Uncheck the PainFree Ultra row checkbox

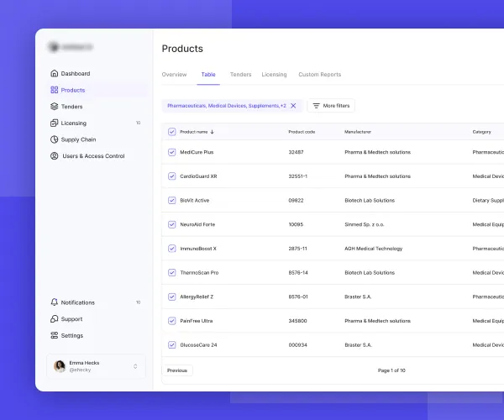pos(172,321)
